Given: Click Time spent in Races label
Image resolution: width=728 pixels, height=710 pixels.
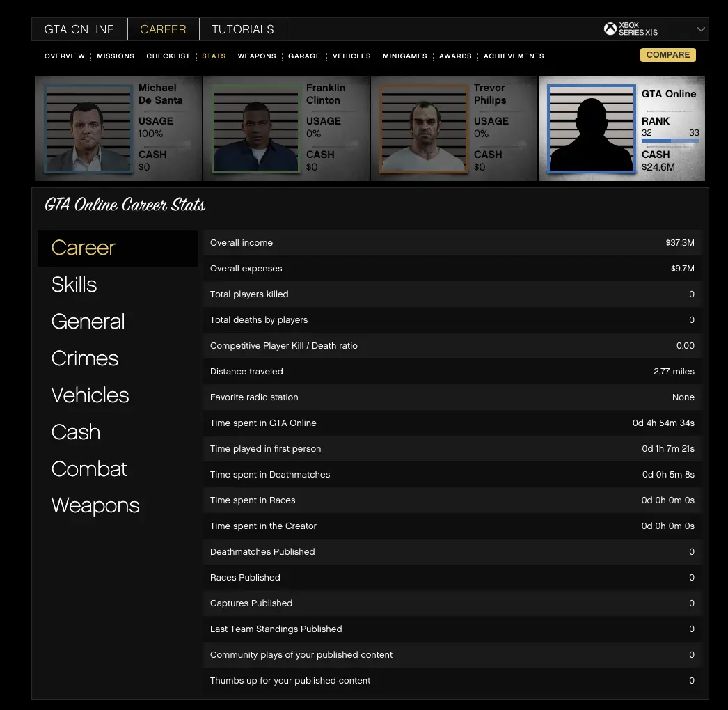Looking at the screenshot, I should coord(253,500).
